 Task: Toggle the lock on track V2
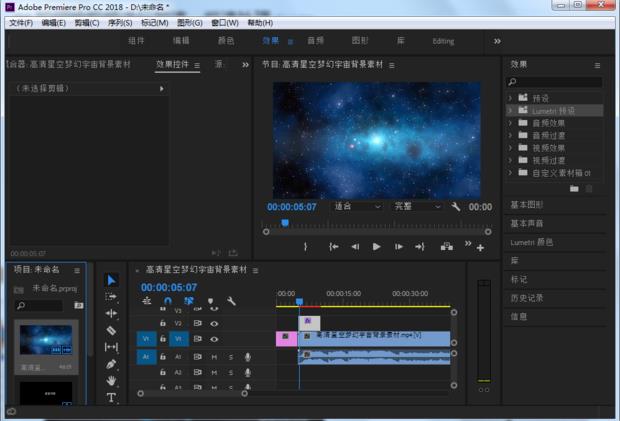click(164, 324)
